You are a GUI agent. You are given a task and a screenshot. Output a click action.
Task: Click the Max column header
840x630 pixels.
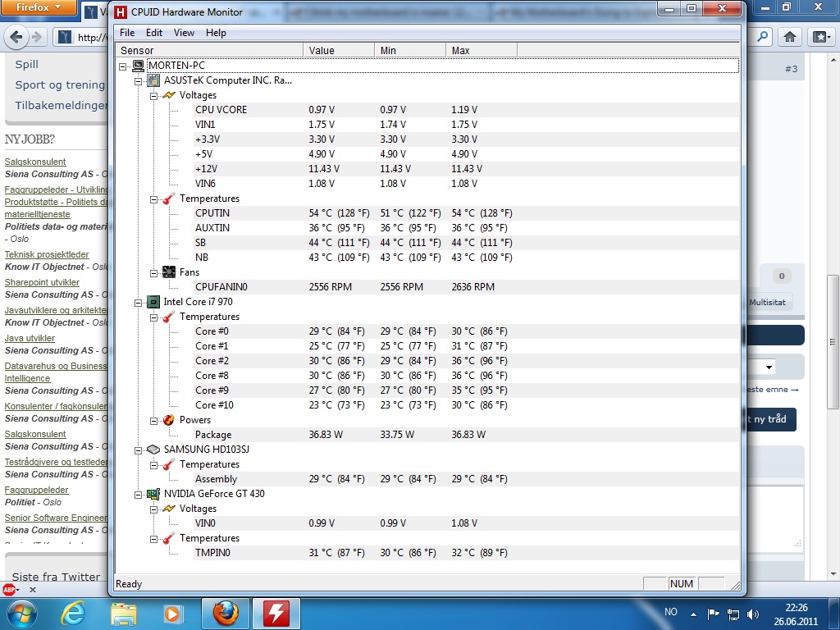coord(481,50)
